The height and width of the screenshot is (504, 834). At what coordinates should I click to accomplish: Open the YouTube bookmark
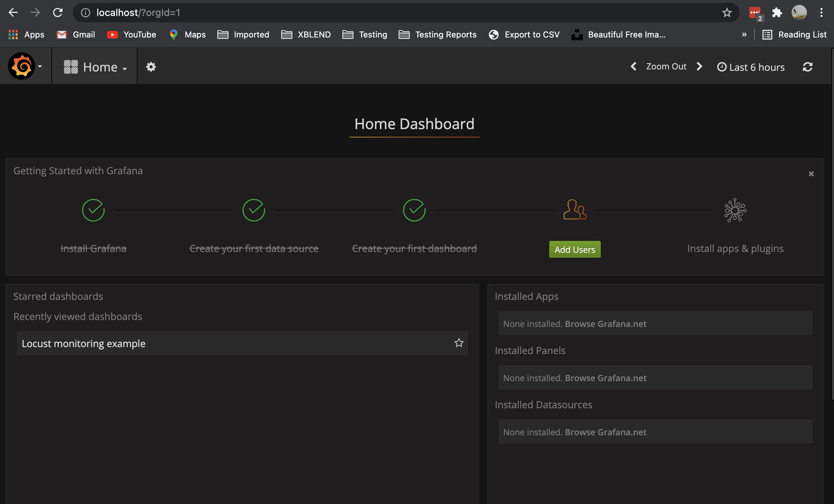[x=132, y=35]
